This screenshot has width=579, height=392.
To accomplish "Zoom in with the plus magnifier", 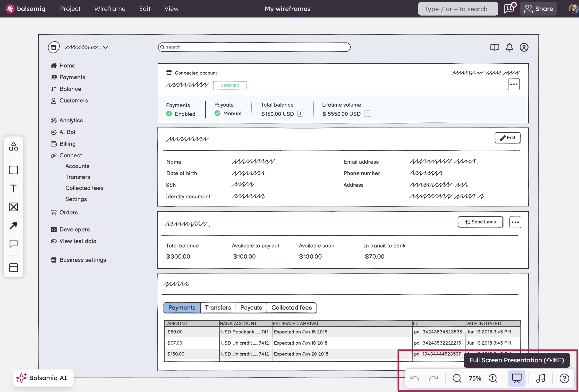I will (493, 378).
